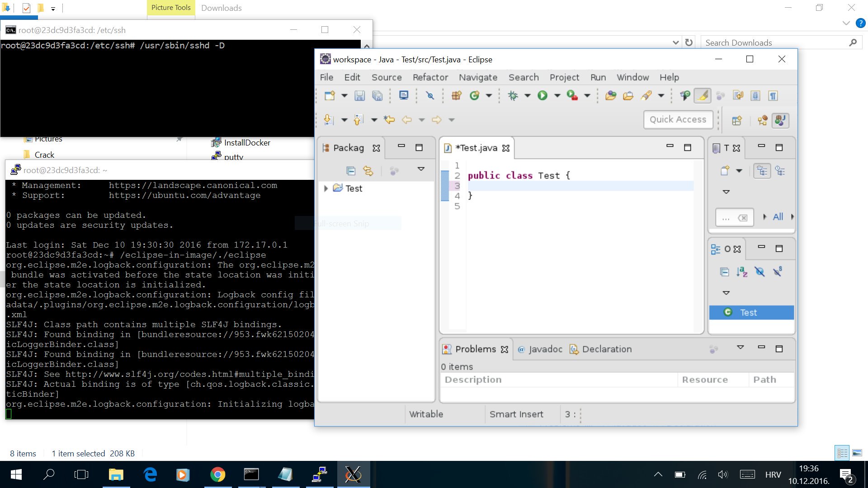This screenshot has height=488, width=868.
Task: Open the Action Center notifications icon
Action: coord(846,475)
